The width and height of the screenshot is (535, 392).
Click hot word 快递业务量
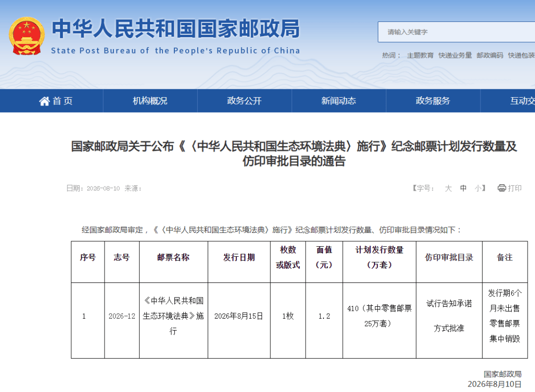pos(455,56)
